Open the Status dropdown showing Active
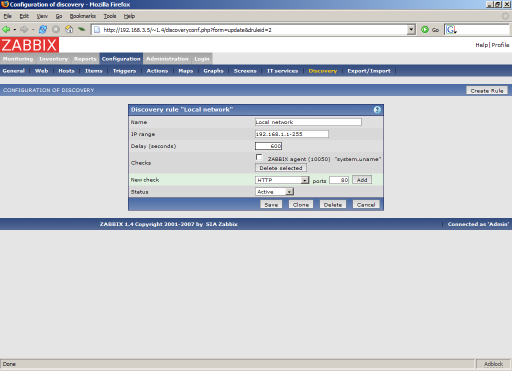Screen dimensions: 512x371 point(275,192)
